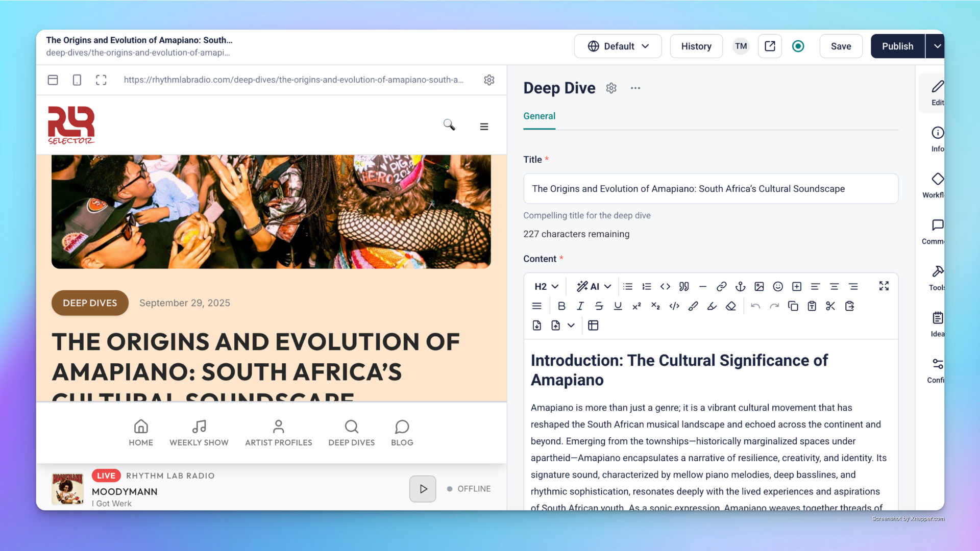Open the Deep Dives nav item in preview
980x551 pixels.
pyautogui.click(x=351, y=433)
